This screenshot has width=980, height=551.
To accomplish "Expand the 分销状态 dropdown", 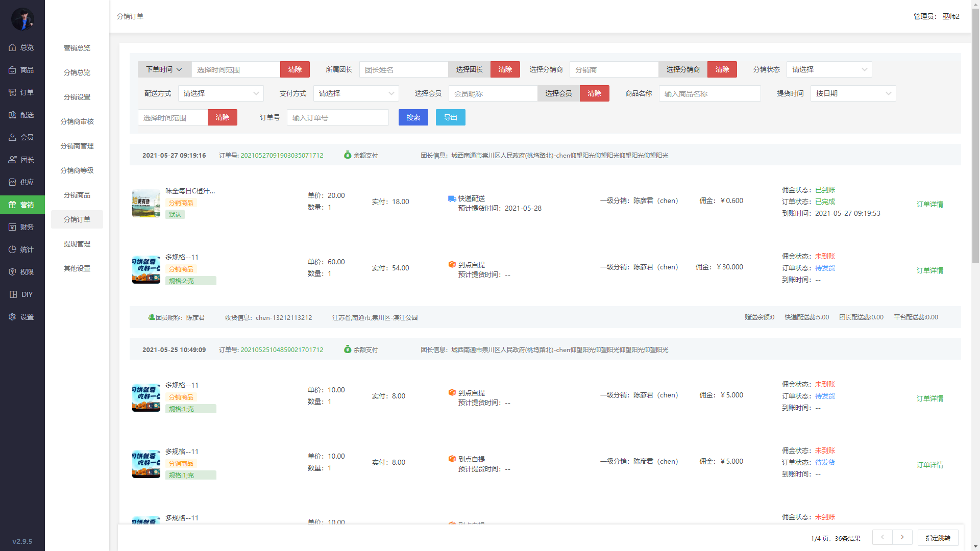I will click(829, 69).
